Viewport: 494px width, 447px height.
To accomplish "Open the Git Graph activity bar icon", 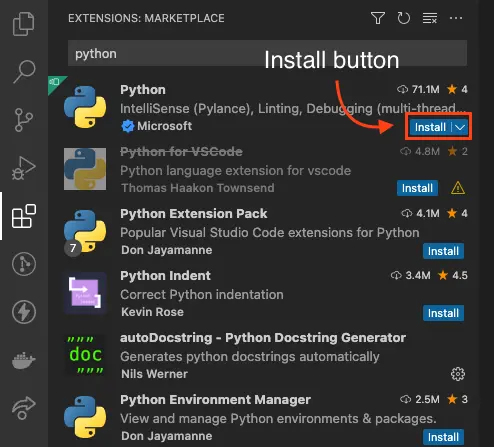I will coord(24,264).
